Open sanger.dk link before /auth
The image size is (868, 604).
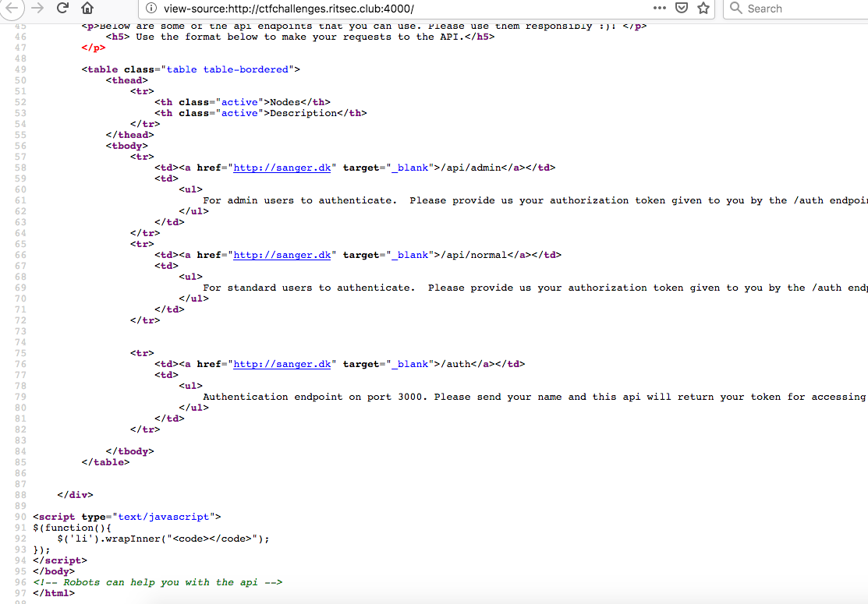[282, 364]
